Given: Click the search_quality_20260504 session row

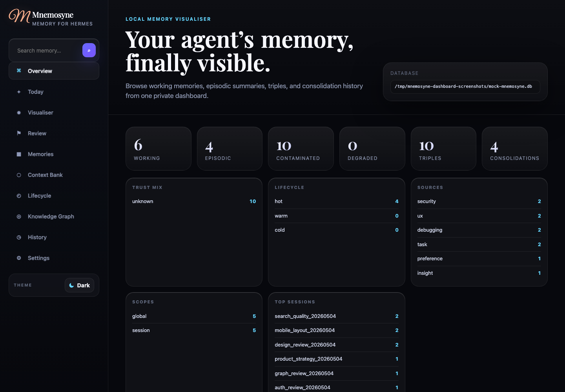Looking at the screenshot, I should (337, 316).
